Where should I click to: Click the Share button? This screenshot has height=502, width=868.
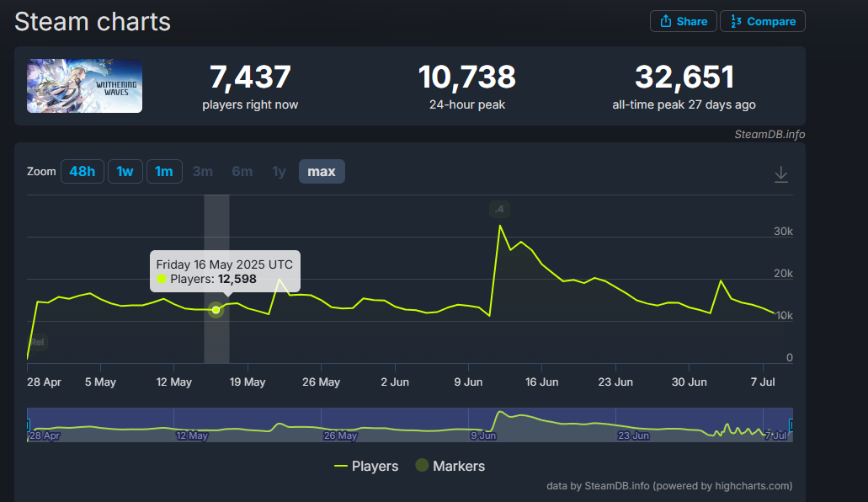(x=683, y=21)
